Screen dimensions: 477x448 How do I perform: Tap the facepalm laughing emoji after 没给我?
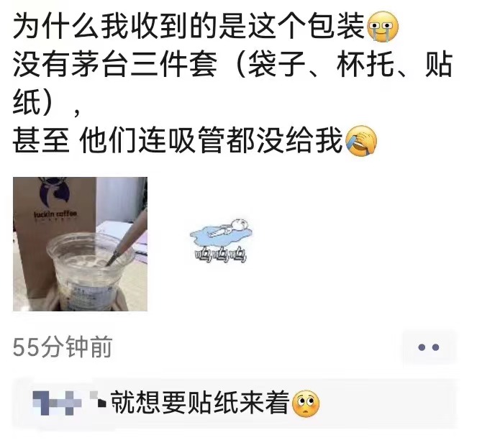[361, 141]
